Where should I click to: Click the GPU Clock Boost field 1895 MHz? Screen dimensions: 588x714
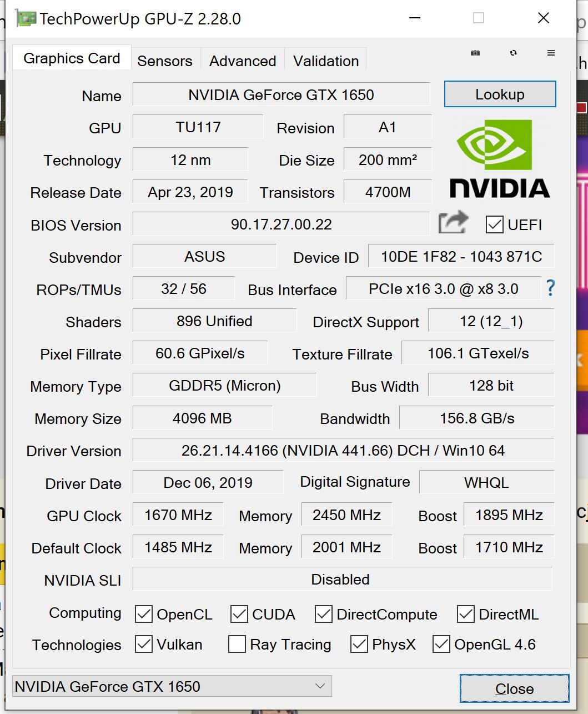pyautogui.click(x=509, y=515)
